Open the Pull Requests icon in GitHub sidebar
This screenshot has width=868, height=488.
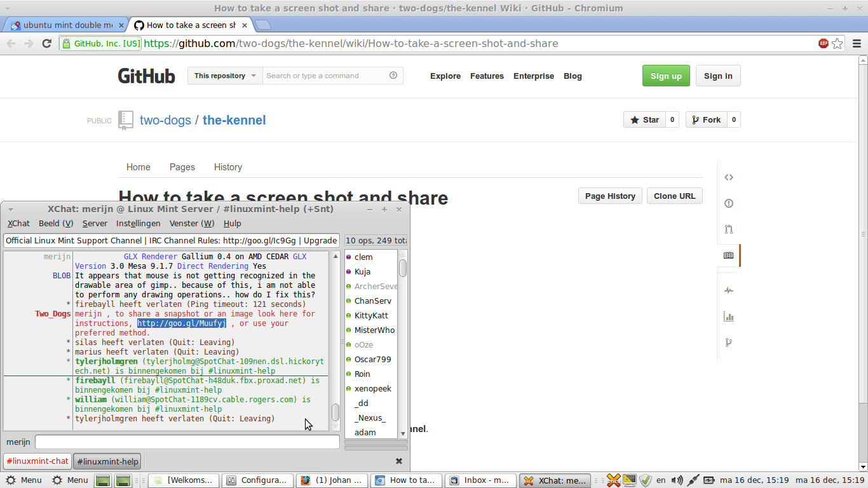[729, 229]
